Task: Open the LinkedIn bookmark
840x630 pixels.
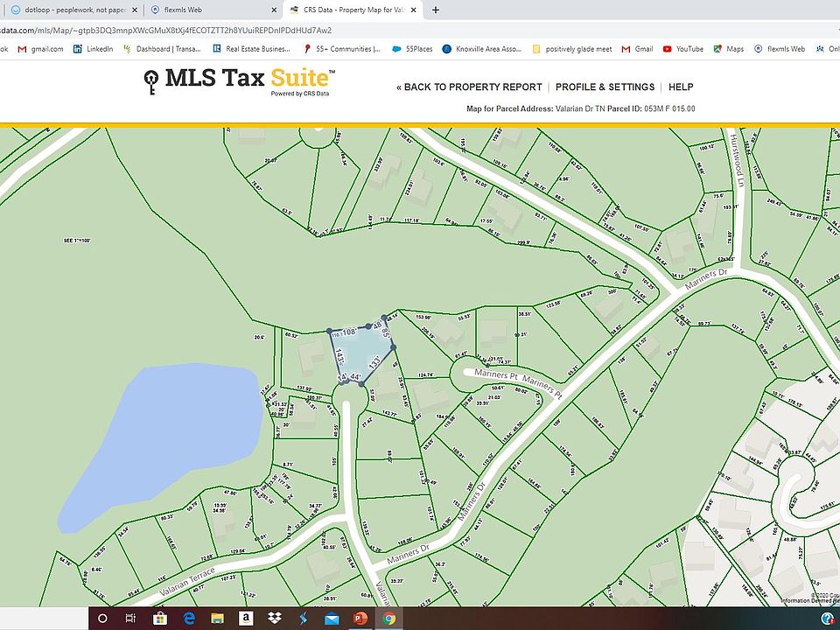Action: (x=94, y=49)
